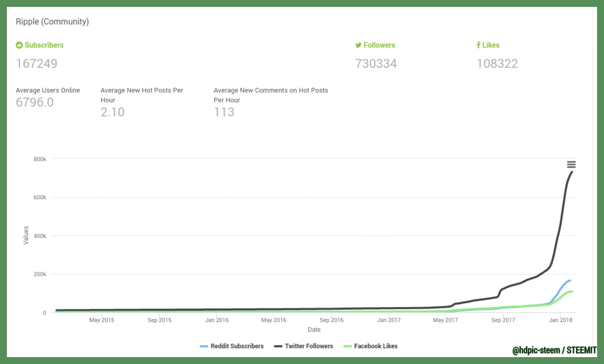The width and height of the screenshot is (604, 364).
Task: Select the follower count 730334
Action: pyautogui.click(x=376, y=64)
